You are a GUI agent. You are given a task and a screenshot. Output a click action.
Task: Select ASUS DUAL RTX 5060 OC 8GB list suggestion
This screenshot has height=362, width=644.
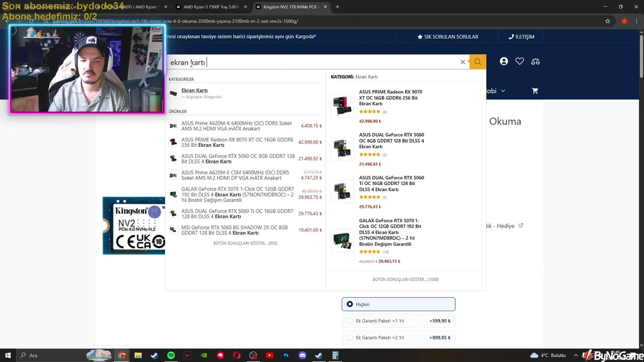point(245,159)
